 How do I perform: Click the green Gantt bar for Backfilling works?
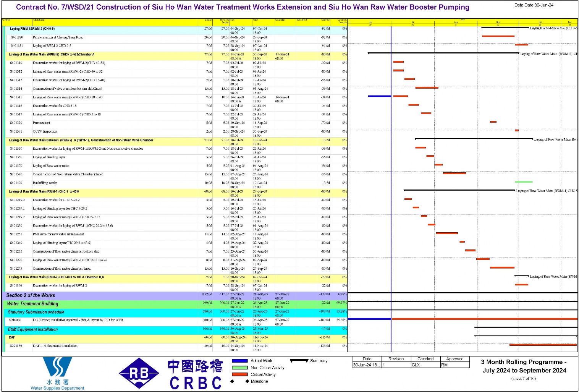coord(523,182)
